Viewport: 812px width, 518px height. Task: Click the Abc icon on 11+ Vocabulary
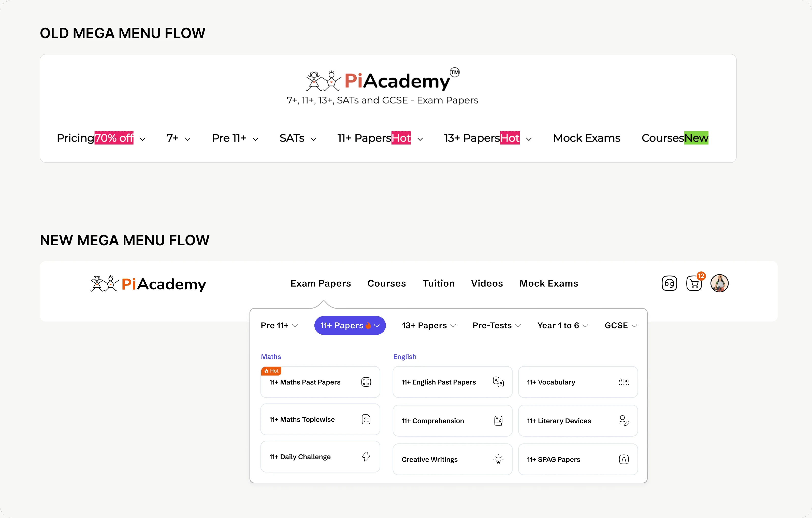tap(624, 382)
